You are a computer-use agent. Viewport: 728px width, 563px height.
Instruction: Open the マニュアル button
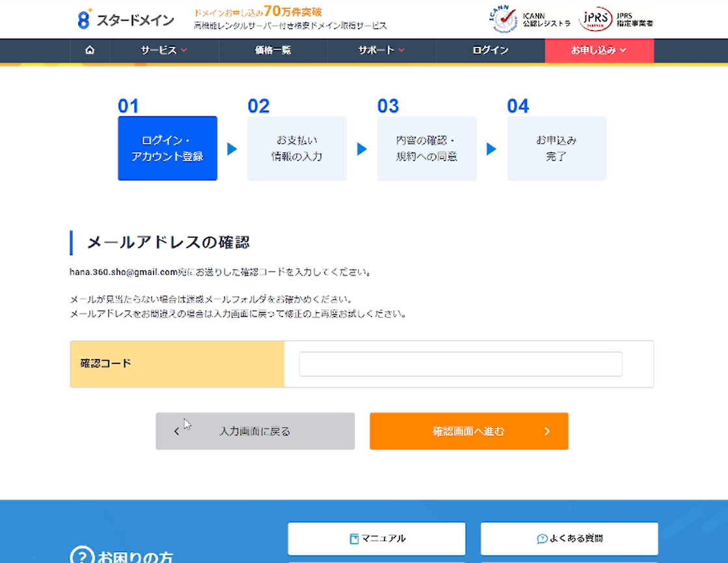point(377,538)
